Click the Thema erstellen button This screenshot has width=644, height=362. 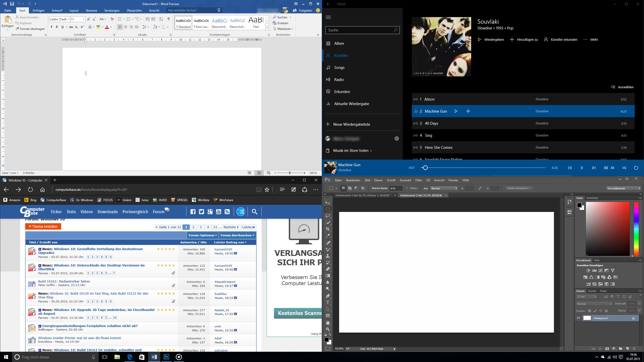pyautogui.click(x=43, y=227)
